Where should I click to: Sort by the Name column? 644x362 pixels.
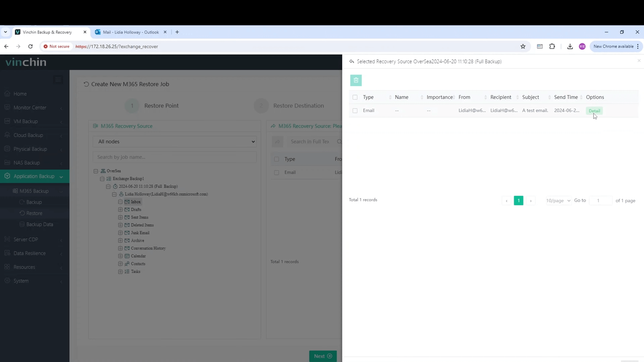click(422, 97)
